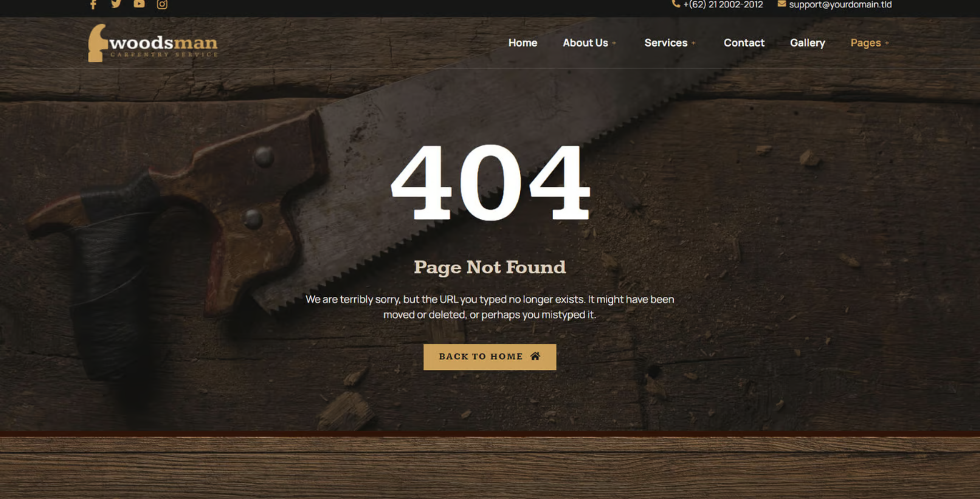
Task: Select the About Us menu label
Action: point(585,43)
